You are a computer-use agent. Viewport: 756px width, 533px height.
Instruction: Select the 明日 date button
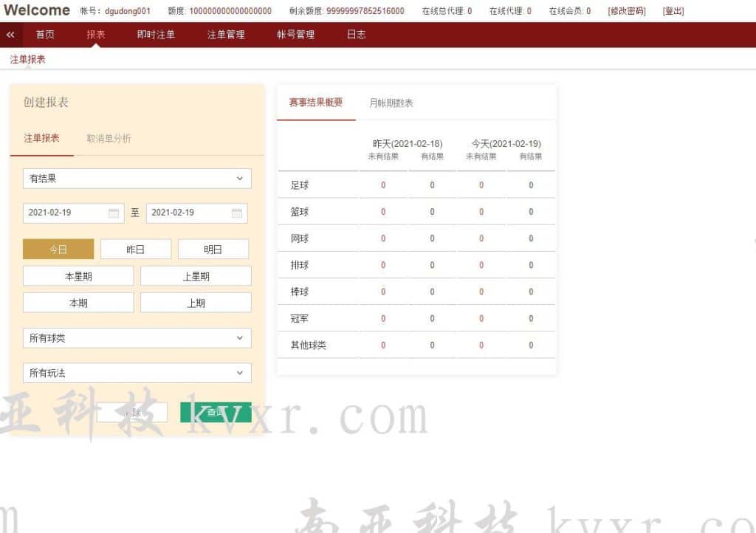click(213, 249)
